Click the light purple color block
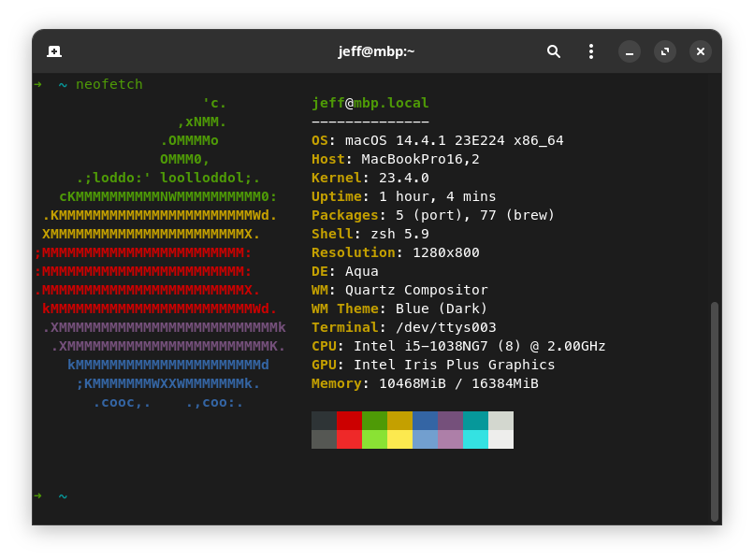The image size is (754, 560). click(x=450, y=439)
